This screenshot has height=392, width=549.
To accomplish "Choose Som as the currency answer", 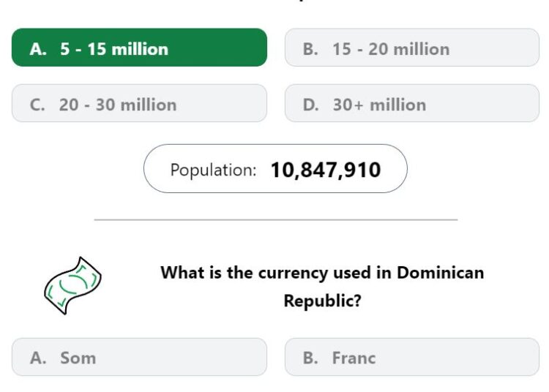I will [139, 357].
